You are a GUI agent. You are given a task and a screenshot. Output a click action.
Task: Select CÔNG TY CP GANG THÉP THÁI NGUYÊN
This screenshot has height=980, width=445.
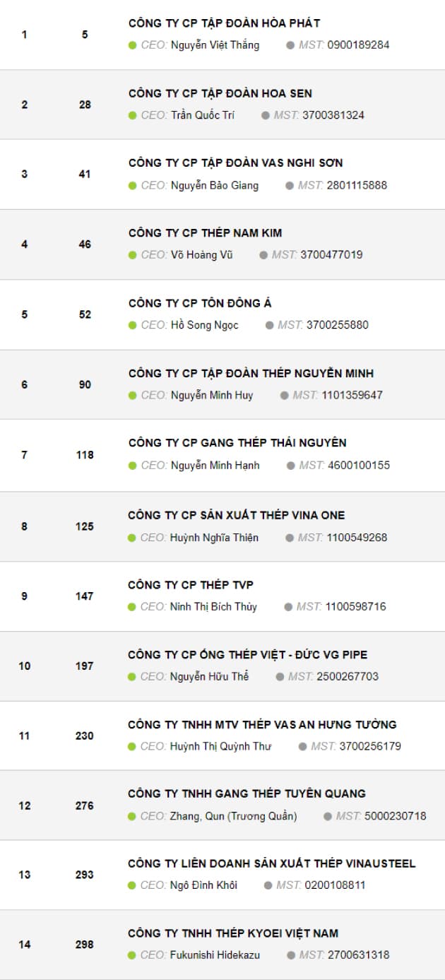237,443
